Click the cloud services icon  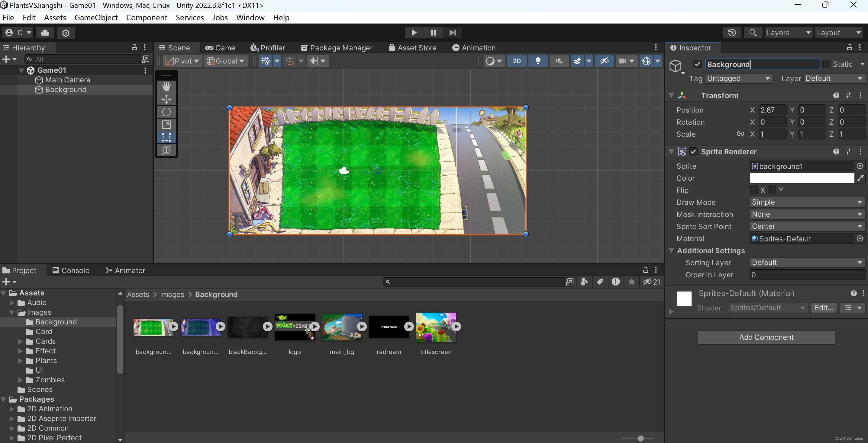point(45,33)
